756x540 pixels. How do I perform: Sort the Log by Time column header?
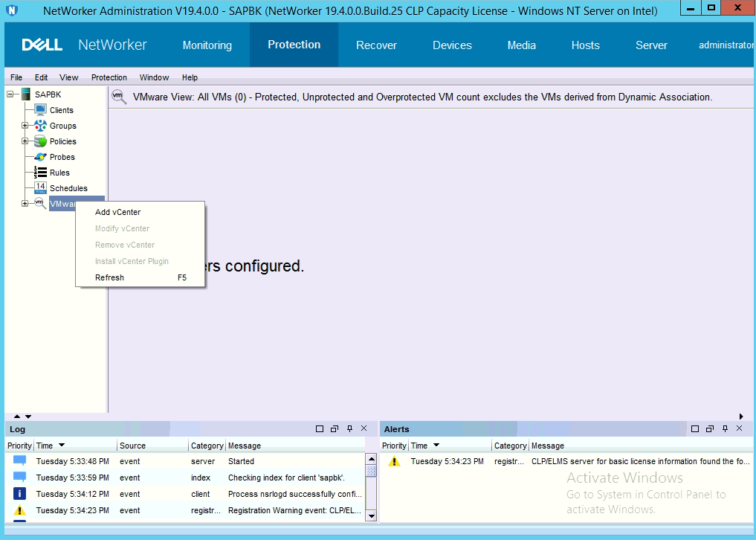pos(50,446)
